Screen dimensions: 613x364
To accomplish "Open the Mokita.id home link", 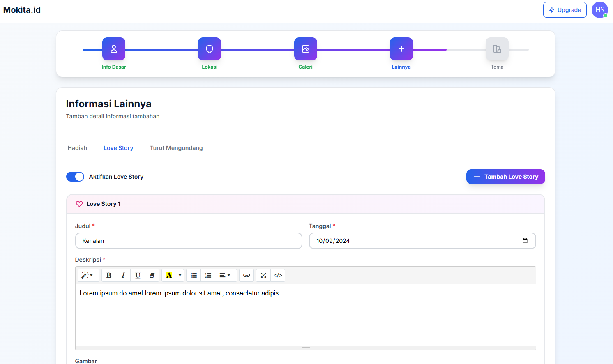I will point(22,10).
